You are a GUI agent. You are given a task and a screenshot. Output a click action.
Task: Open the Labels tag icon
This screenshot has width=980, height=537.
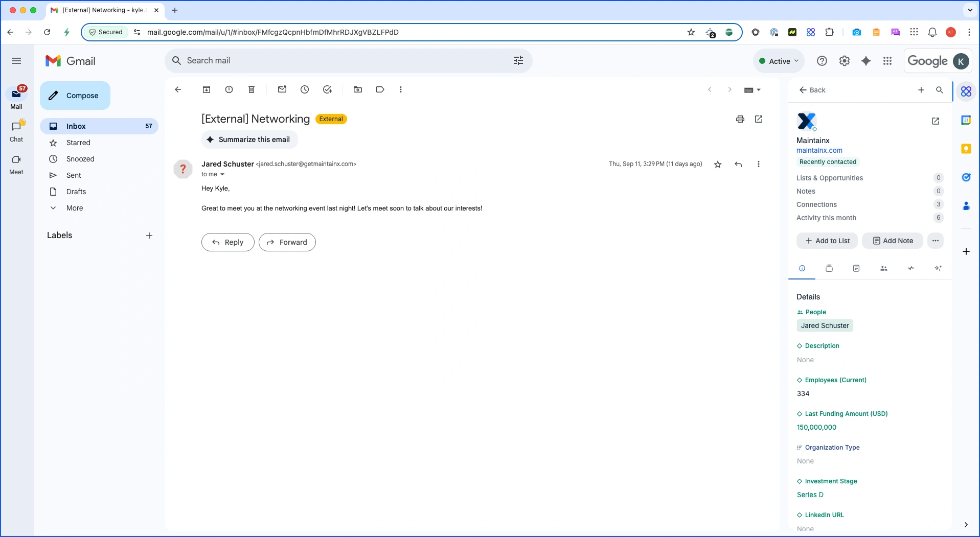[x=380, y=89]
